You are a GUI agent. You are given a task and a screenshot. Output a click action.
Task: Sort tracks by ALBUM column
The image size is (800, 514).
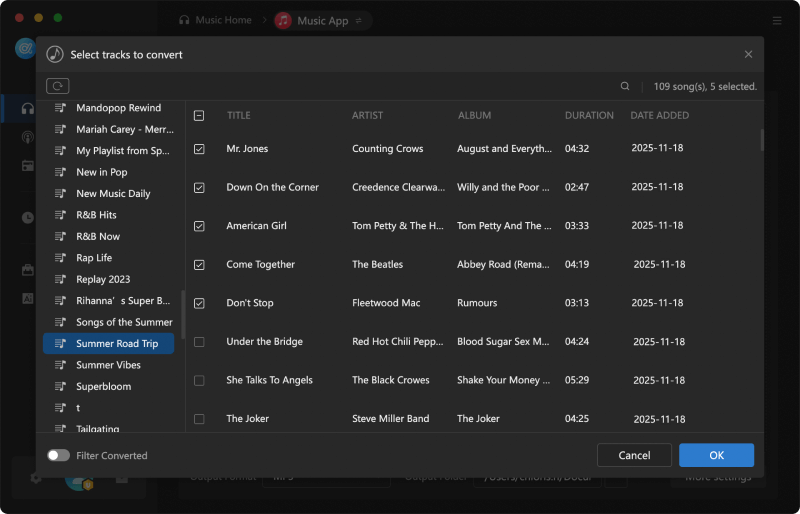474,115
